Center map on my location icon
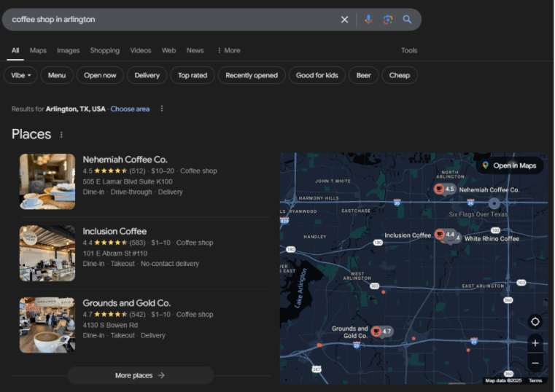 click(x=535, y=321)
